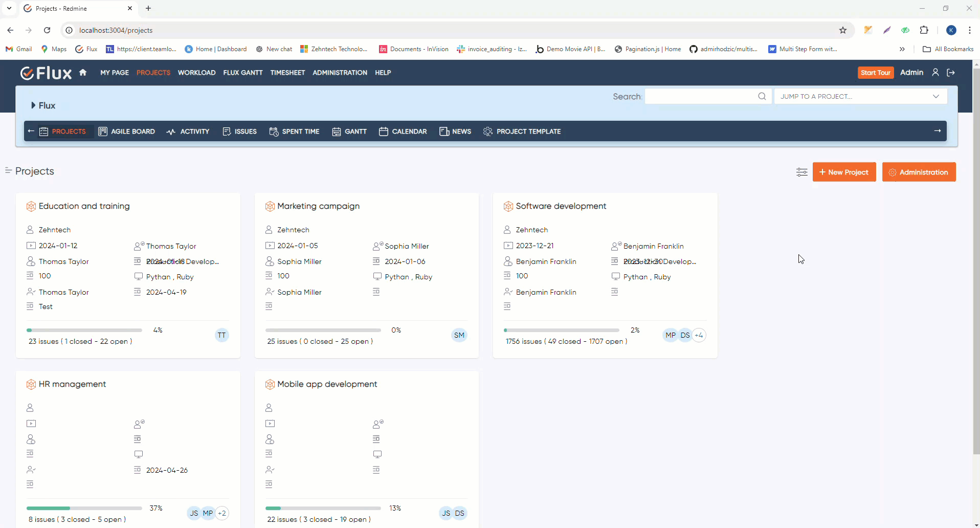Bookmark this page with the star icon

coord(843,30)
